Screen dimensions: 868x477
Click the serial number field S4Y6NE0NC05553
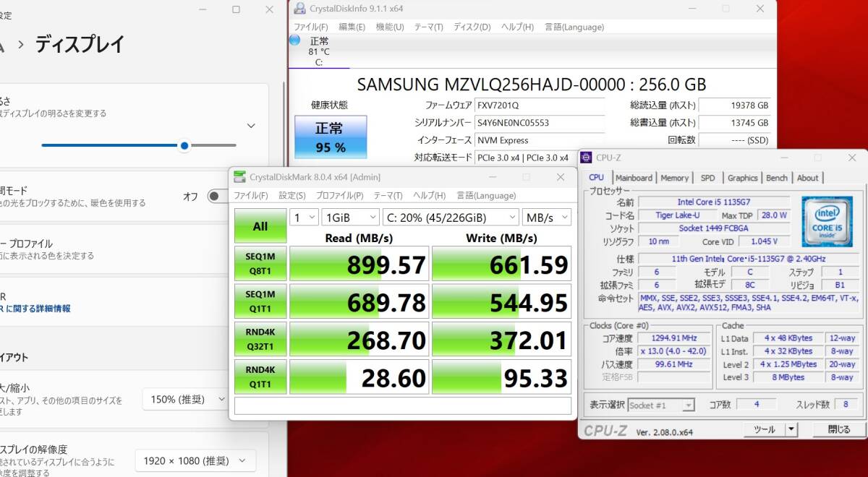tap(539, 123)
